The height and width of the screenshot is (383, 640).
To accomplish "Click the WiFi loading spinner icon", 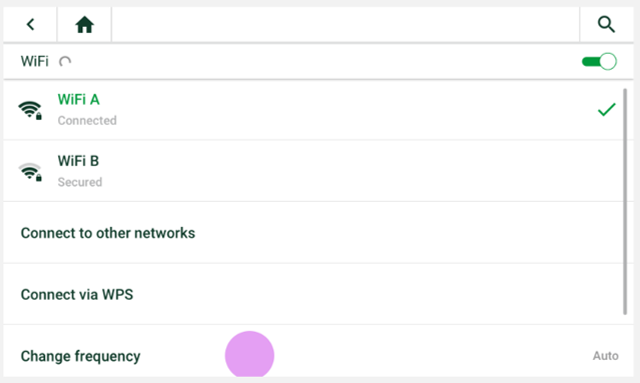I will click(x=65, y=62).
